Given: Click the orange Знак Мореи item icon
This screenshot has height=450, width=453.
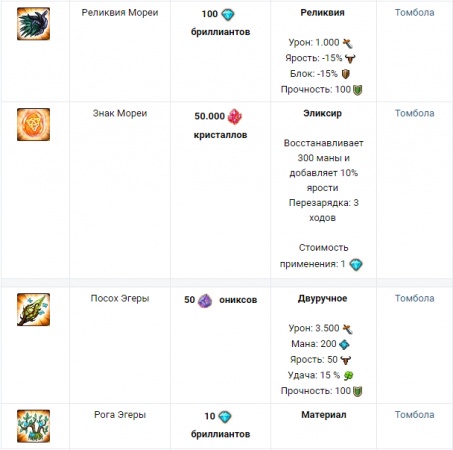Looking at the screenshot, I should (x=33, y=124).
